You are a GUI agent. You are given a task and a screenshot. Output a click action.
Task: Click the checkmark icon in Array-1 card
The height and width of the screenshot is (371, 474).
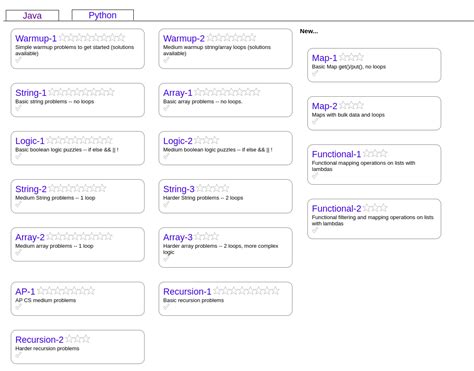coord(166,108)
